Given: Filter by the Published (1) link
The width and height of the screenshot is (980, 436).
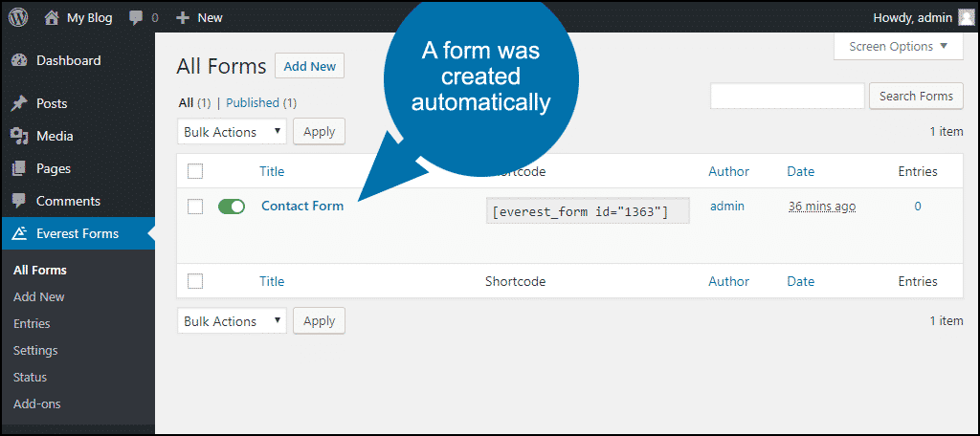Looking at the screenshot, I should click(x=261, y=102).
